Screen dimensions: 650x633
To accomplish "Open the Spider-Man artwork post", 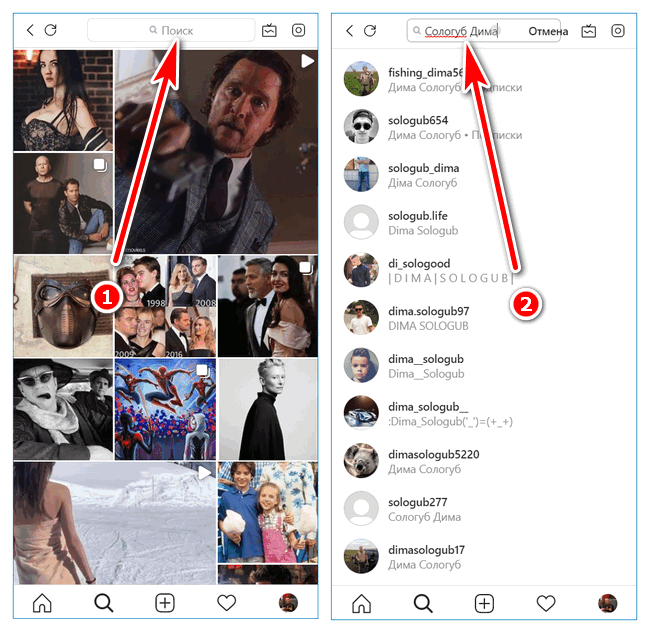I will pos(165,409).
